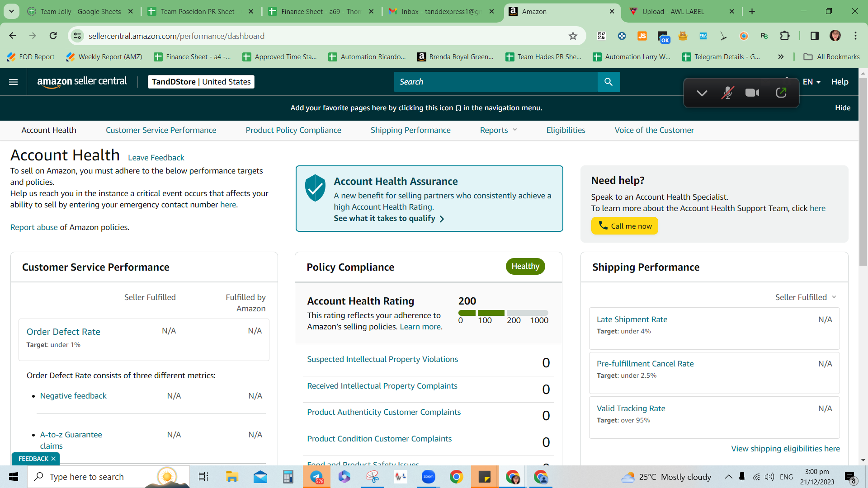
Task: Open the notification center icon
Action: (850, 477)
